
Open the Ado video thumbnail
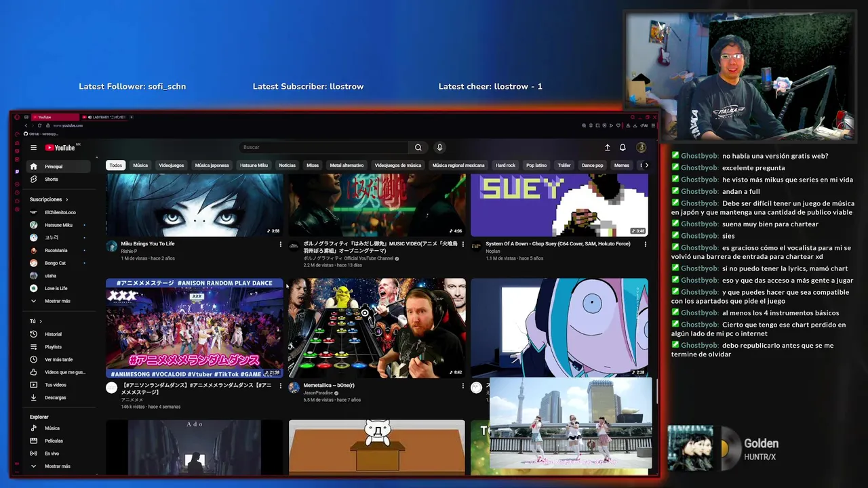195,447
